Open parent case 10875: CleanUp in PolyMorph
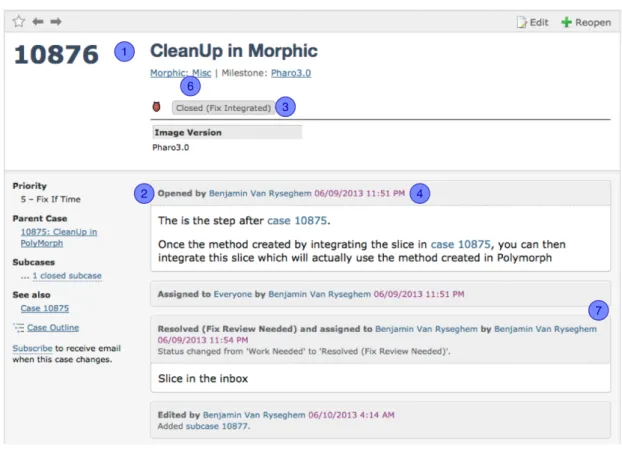 pos(59,238)
